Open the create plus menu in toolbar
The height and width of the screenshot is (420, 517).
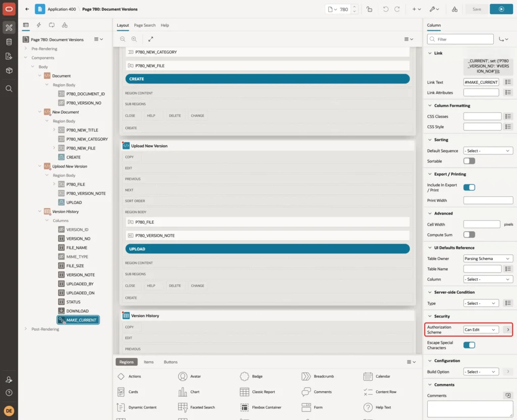pos(417,9)
